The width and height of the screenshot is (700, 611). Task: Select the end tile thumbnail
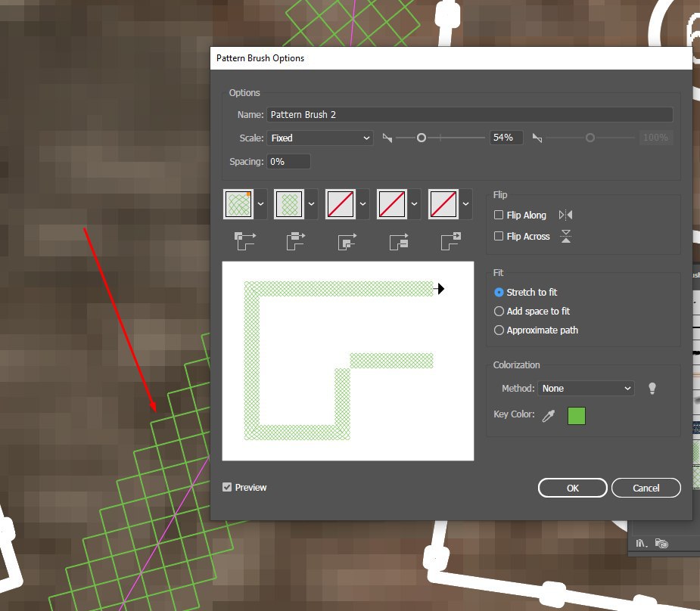tap(443, 204)
